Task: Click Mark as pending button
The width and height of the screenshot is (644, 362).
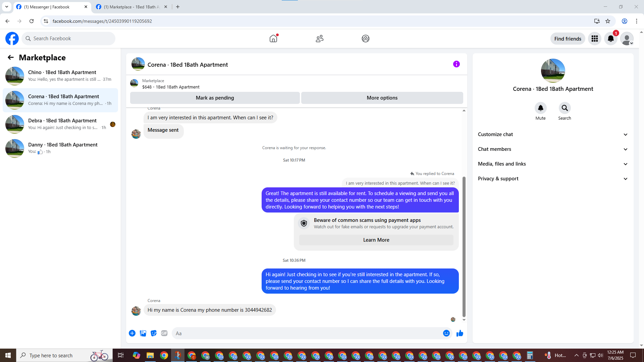Action: coord(215,98)
